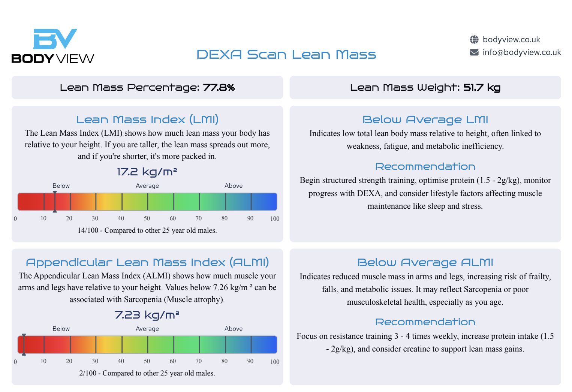Click the Below Average ALMI heading
Viewport: 572px width, 392px height.
pos(425,262)
